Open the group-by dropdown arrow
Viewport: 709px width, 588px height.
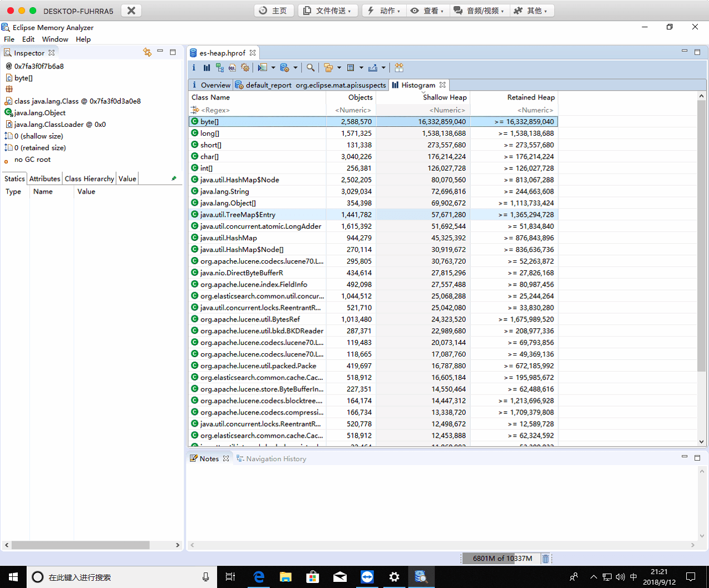339,68
